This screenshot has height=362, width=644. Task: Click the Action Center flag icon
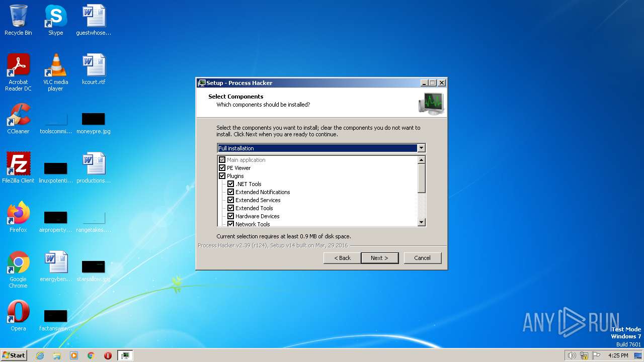pyautogui.click(x=597, y=355)
